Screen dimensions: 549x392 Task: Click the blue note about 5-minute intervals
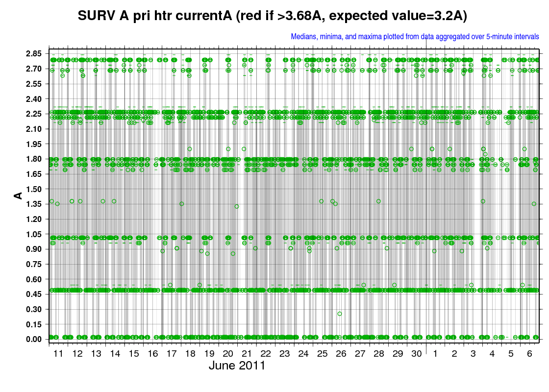pyautogui.click(x=415, y=37)
